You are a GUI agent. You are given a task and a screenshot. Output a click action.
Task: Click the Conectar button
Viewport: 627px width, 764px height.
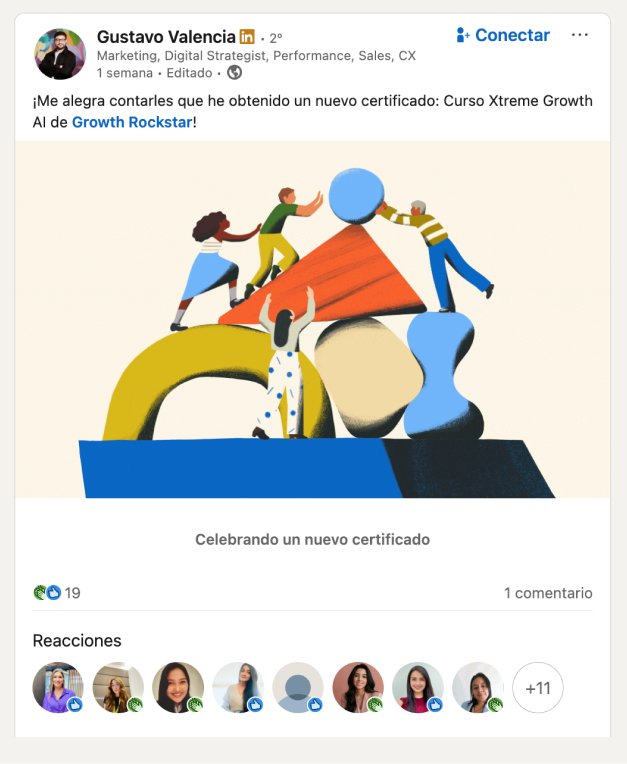(x=503, y=35)
